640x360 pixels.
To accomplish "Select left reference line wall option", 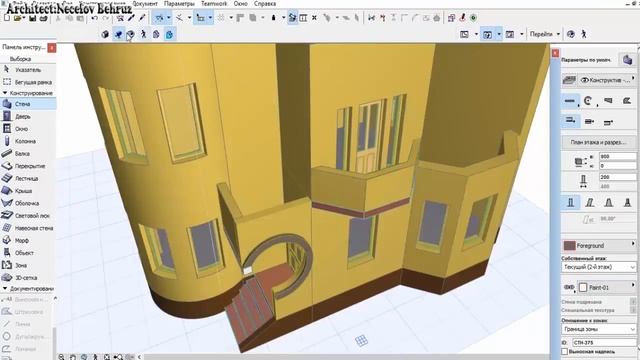I will tap(570, 121).
